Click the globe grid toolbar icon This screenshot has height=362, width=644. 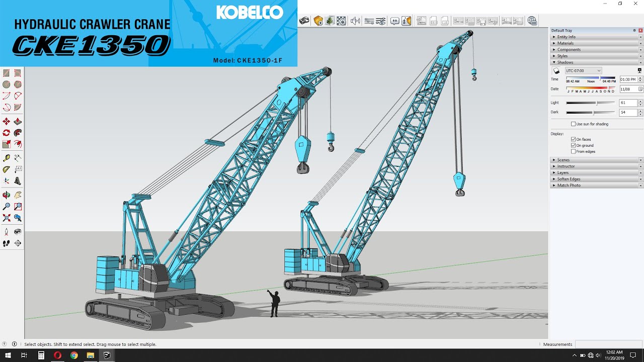tap(532, 21)
